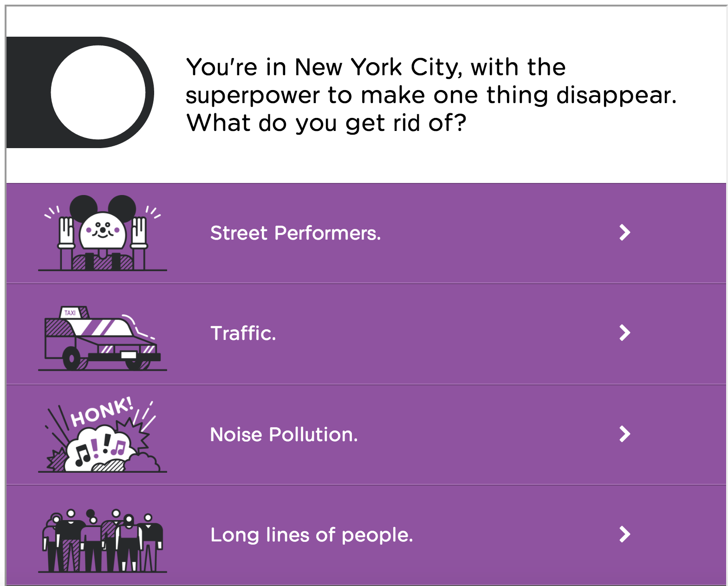This screenshot has width=728, height=586.
Task: Click the HONK! noise explosion illustration
Action: click(x=103, y=435)
